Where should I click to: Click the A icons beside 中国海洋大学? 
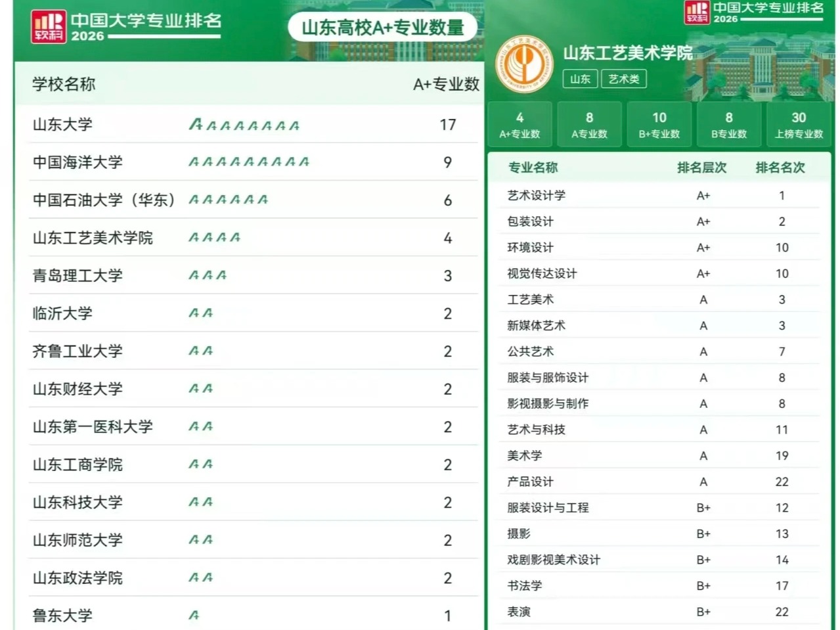tap(249, 162)
